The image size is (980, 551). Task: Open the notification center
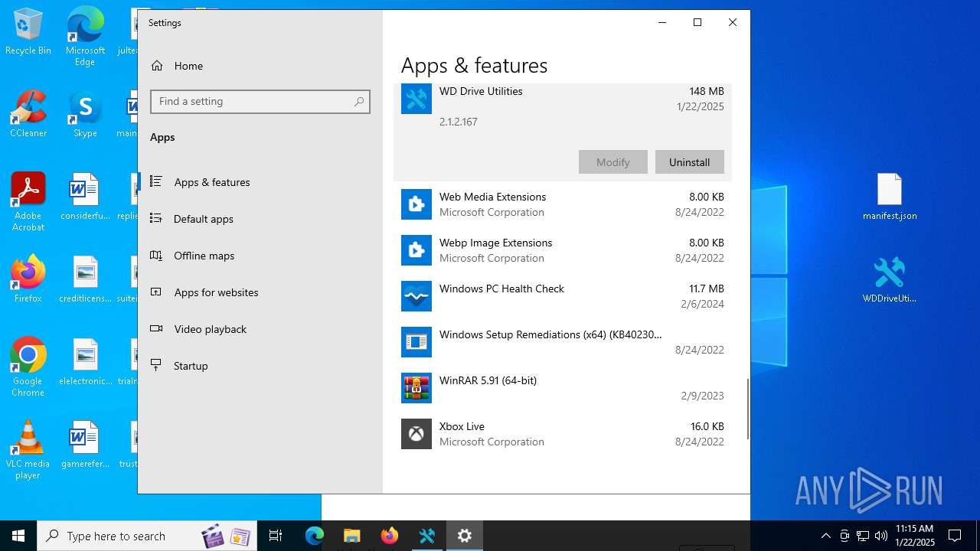click(955, 536)
